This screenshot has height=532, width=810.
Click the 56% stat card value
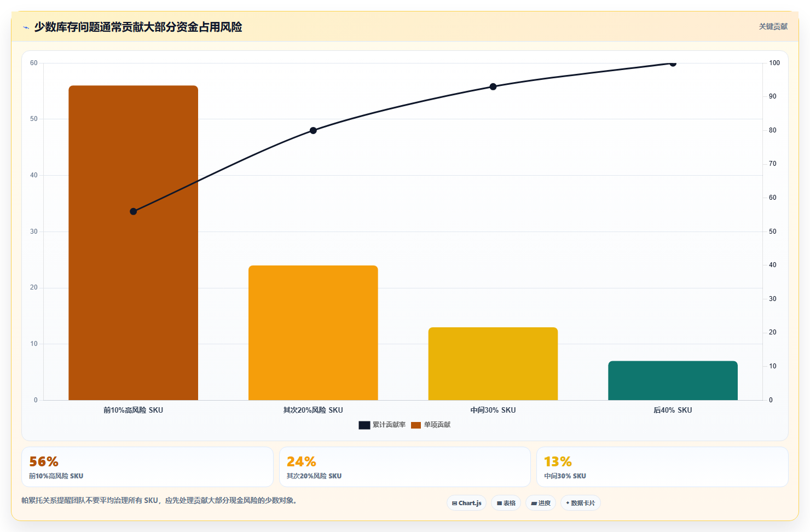44,462
